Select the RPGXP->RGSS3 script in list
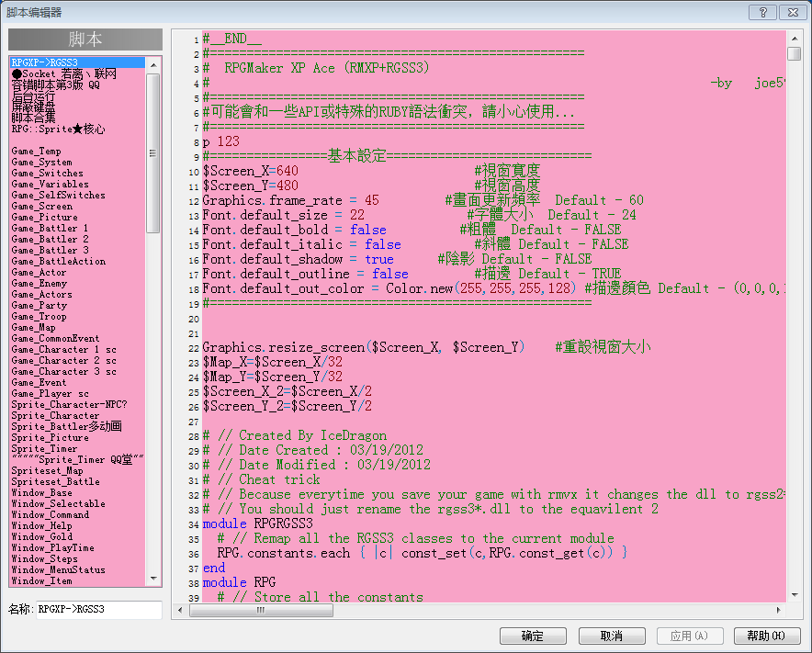The width and height of the screenshot is (812, 653). 78,62
